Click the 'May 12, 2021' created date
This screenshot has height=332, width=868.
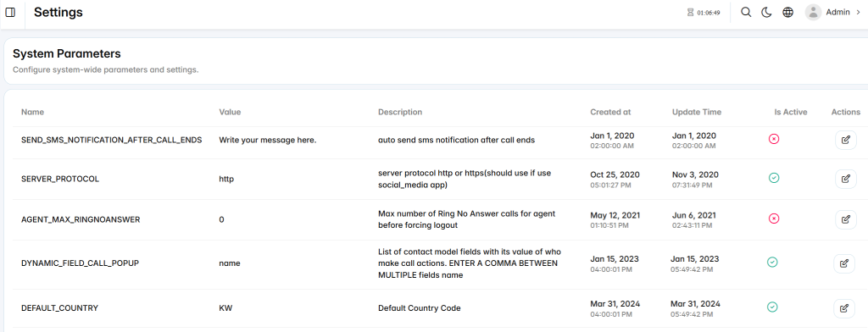pos(615,215)
